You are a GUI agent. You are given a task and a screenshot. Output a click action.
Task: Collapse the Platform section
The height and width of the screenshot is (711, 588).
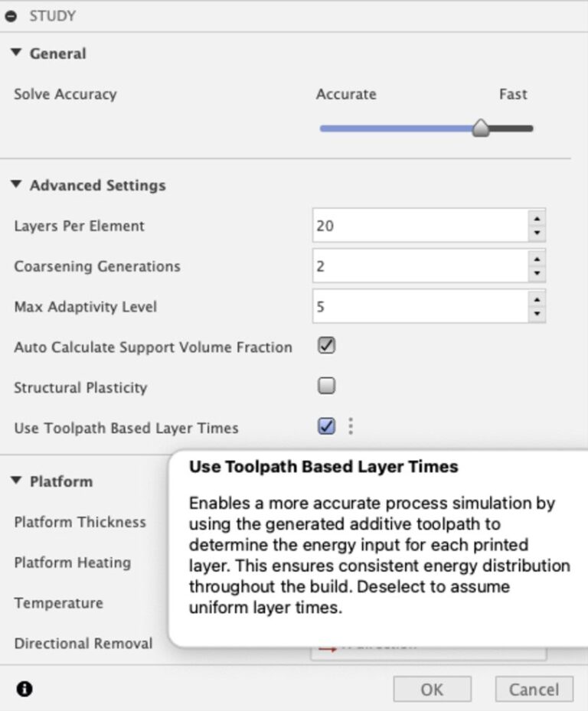[x=17, y=481]
